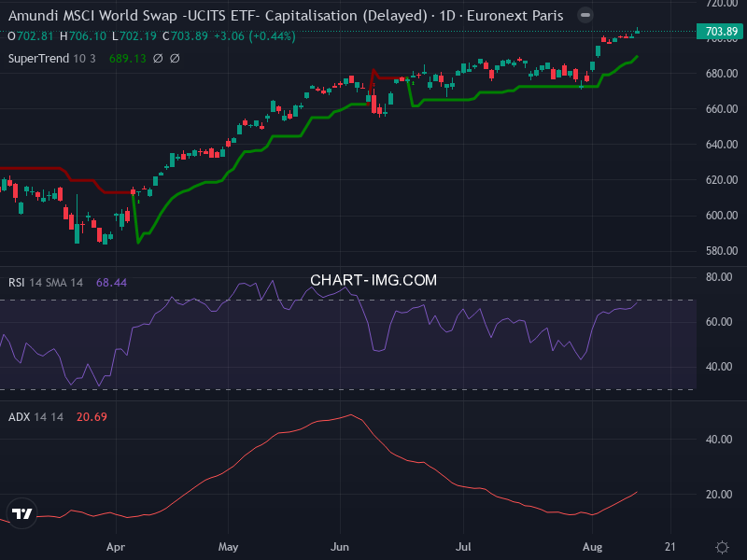Click the 580.00 price scale label
The width and height of the screenshot is (747, 560).
[x=722, y=251]
